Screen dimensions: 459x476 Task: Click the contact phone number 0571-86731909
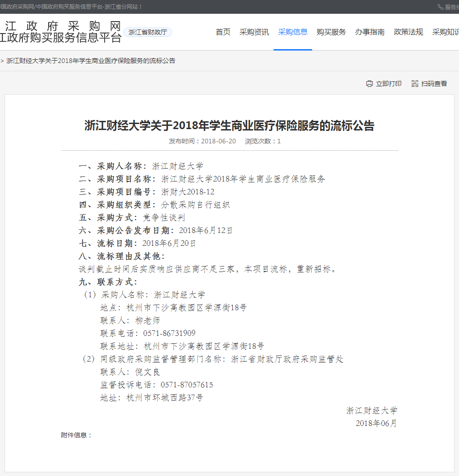[169, 333]
